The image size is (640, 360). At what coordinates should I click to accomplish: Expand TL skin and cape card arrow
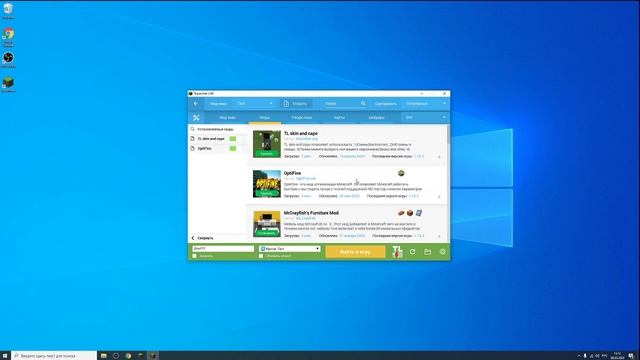(440, 157)
